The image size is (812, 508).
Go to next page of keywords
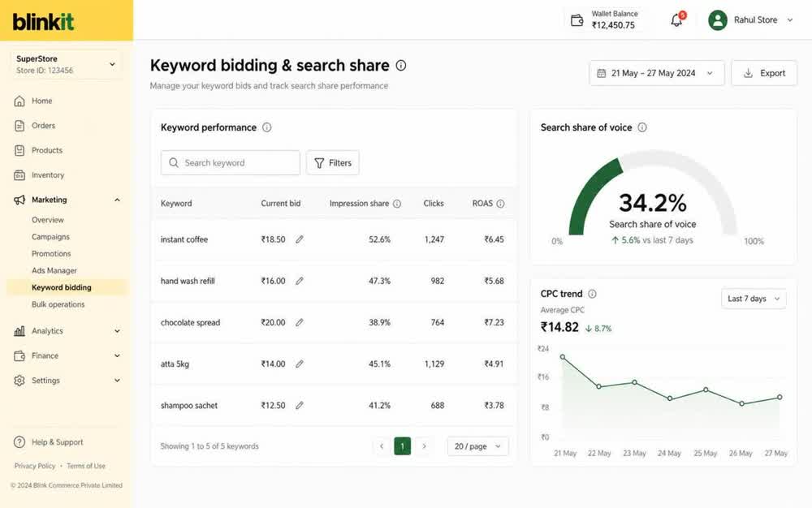coord(424,446)
